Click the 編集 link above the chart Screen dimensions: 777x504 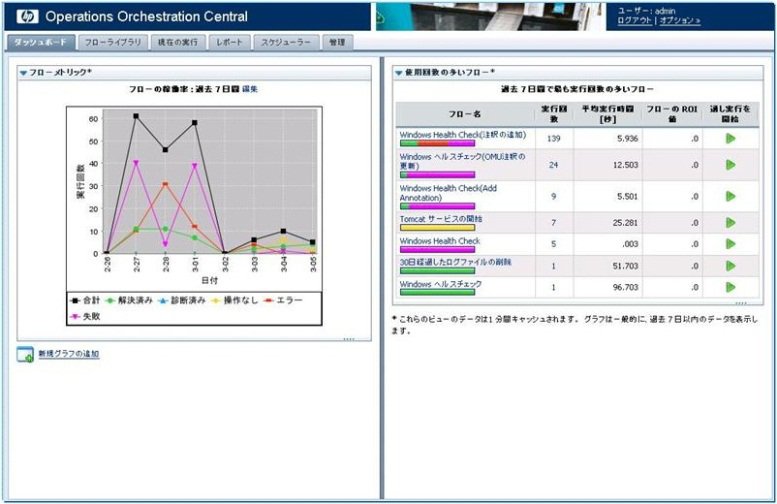pos(250,89)
